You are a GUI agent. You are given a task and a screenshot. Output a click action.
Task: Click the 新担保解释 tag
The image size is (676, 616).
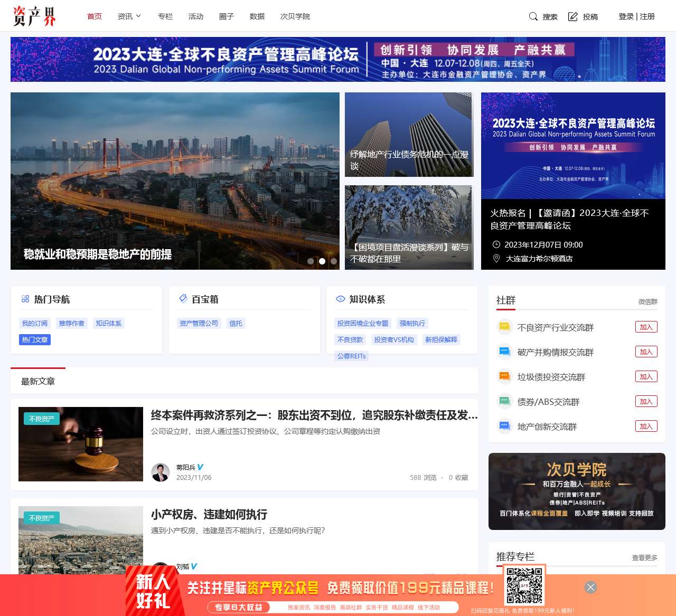(442, 340)
